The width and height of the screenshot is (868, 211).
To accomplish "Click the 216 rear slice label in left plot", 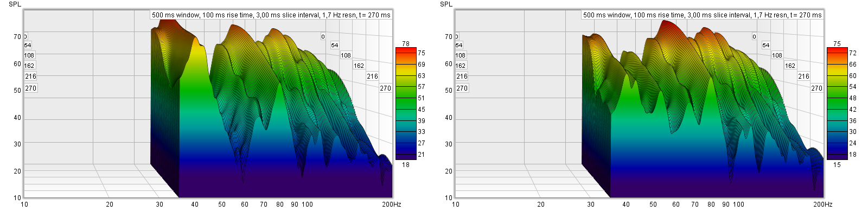I will click(372, 76).
